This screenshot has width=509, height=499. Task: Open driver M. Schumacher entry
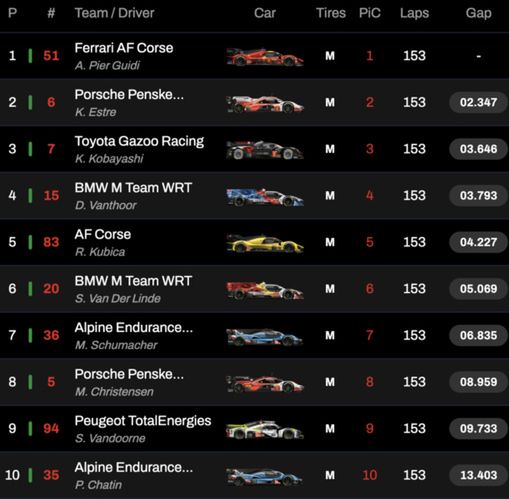point(116,345)
